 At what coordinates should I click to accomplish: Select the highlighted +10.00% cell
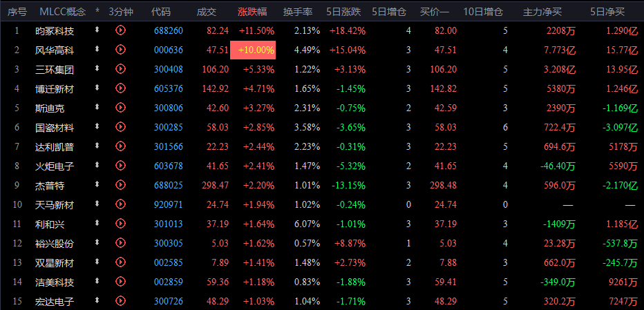(x=253, y=50)
